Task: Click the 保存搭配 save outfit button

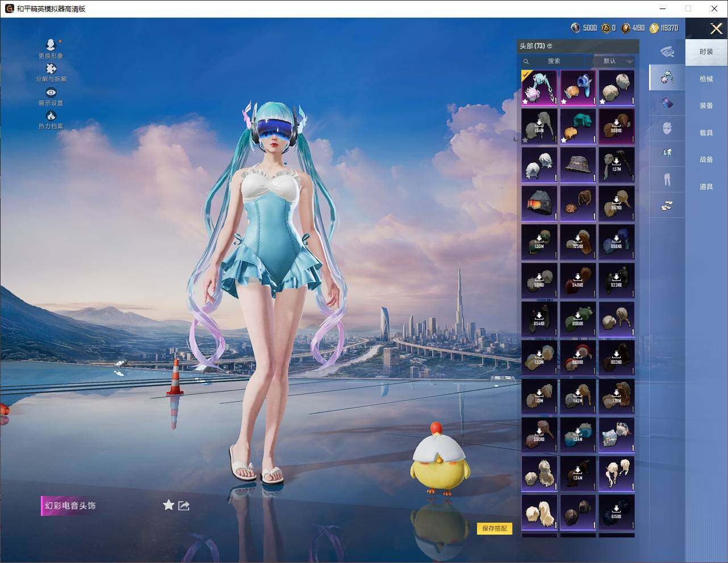Action: pyautogui.click(x=495, y=528)
